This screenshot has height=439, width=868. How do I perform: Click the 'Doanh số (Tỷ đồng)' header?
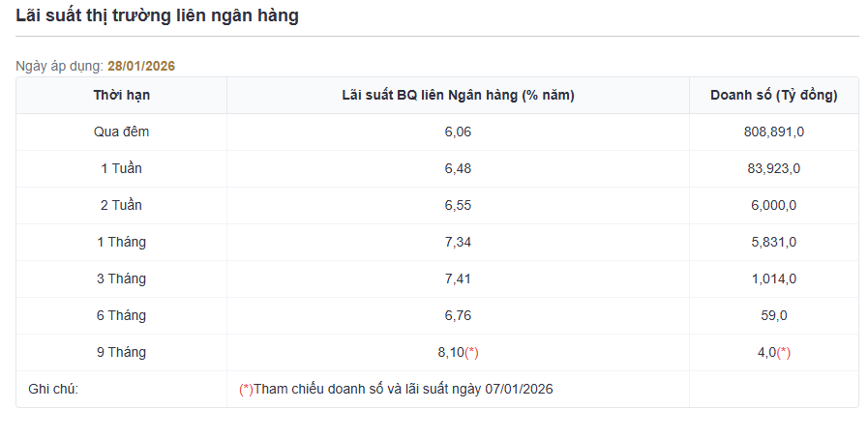(x=773, y=95)
